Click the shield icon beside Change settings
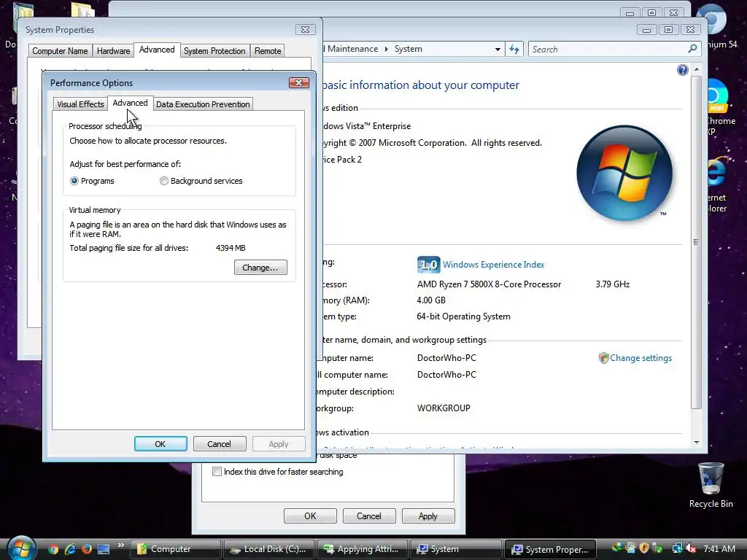The width and height of the screenshot is (747, 560). [x=603, y=358]
